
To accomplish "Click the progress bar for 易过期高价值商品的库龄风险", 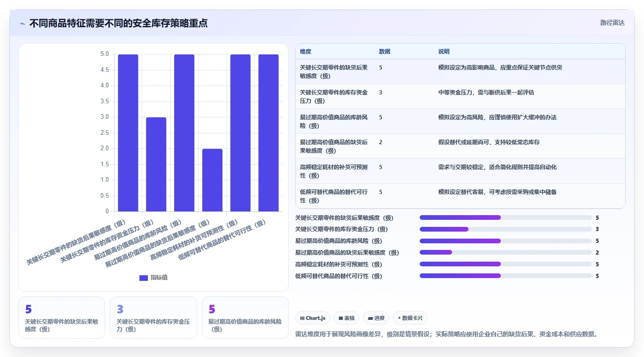I will (506, 241).
